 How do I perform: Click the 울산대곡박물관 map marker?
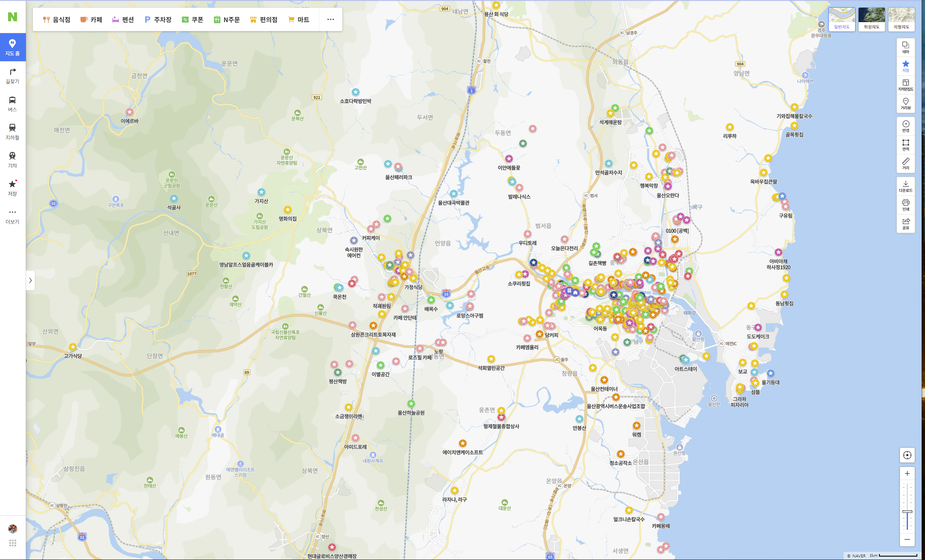click(454, 194)
